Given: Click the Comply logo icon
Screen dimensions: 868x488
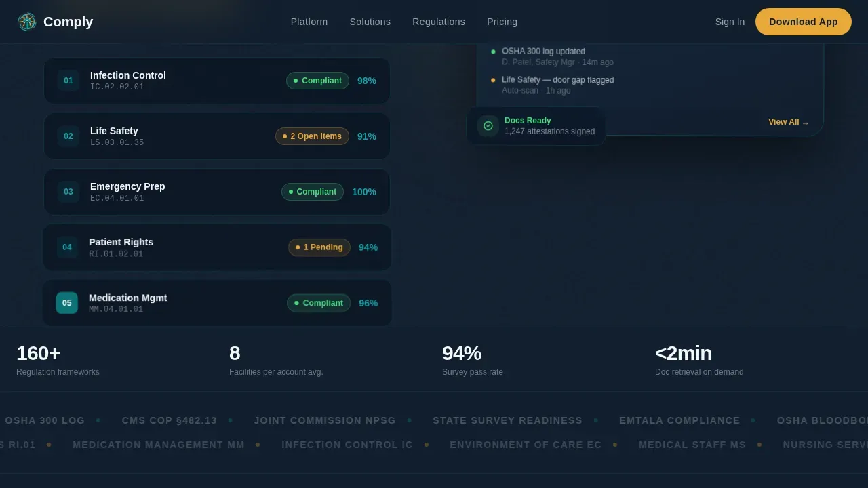Looking at the screenshot, I should pos(27,22).
